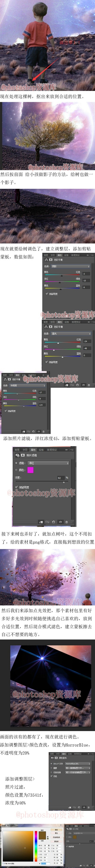
Task: Click trash icon in photo filter panel footer
Action: pyautogui.click(x=66, y=522)
